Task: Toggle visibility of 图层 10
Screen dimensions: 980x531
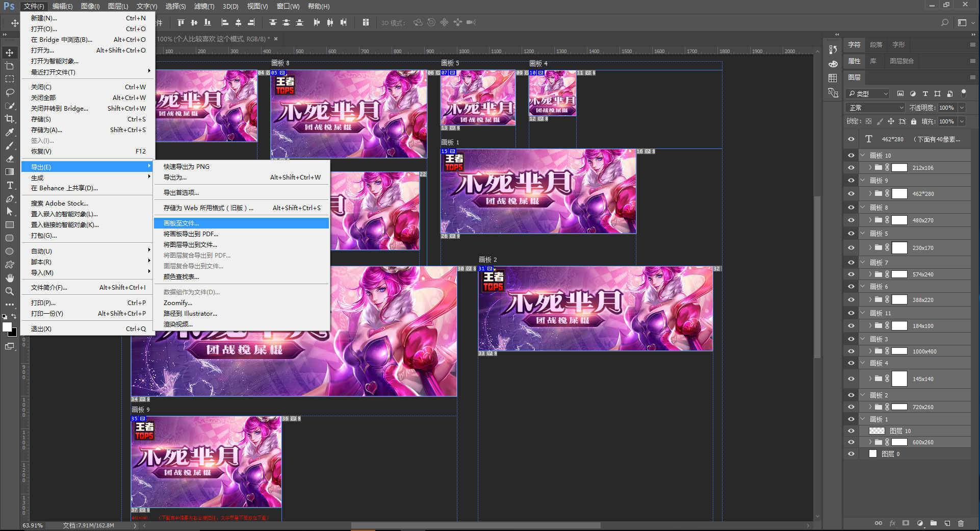Action: pos(851,431)
